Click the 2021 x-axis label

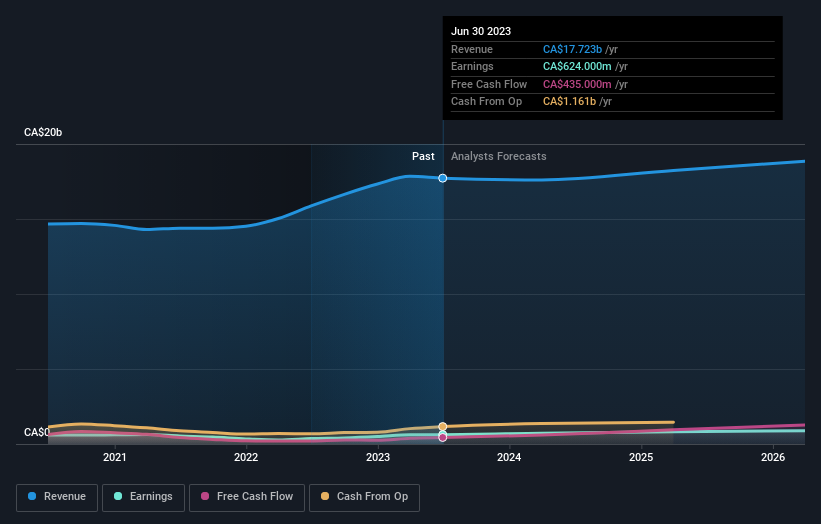coord(115,457)
